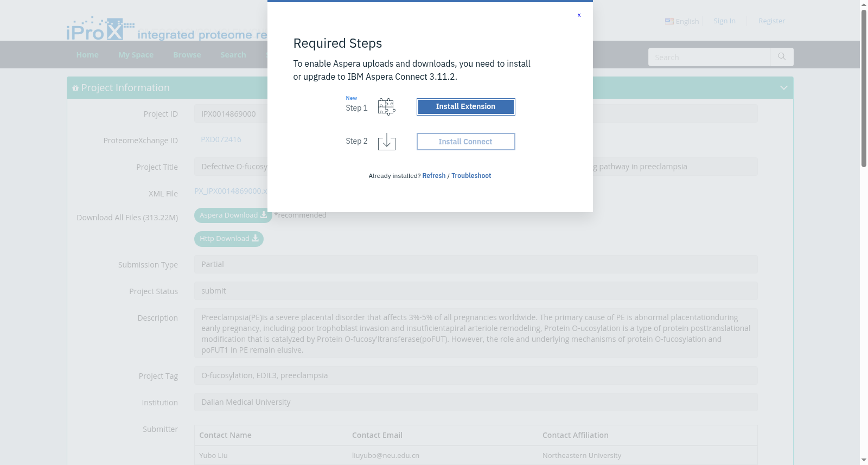Click the iProX logo
The width and height of the screenshot is (868, 465).
click(100, 28)
